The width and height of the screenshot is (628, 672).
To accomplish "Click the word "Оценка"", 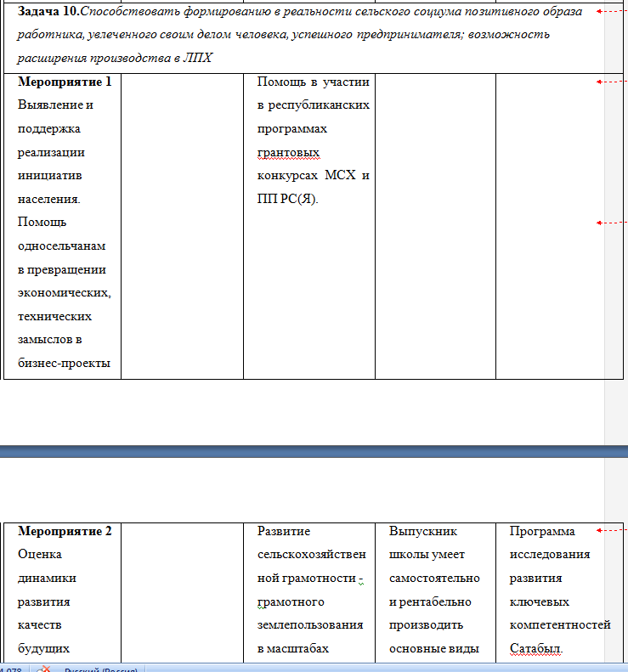I will pyautogui.click(x=40, y=555).
